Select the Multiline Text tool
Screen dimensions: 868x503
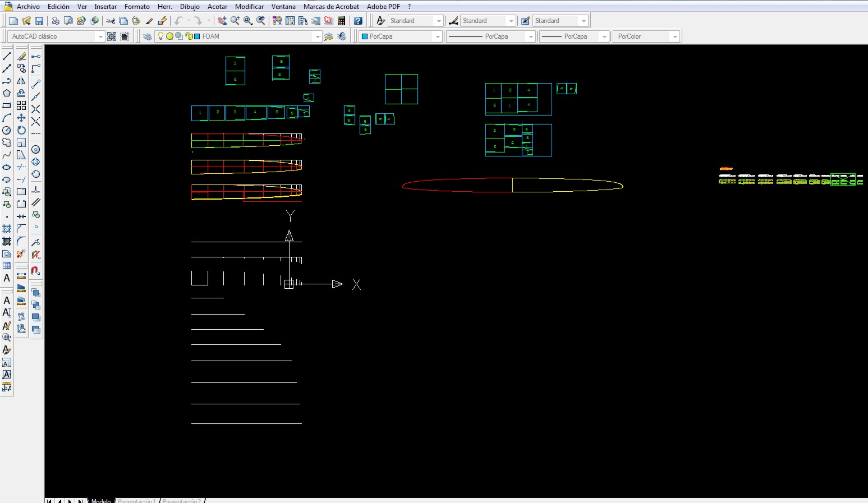[x=7, y=278]
